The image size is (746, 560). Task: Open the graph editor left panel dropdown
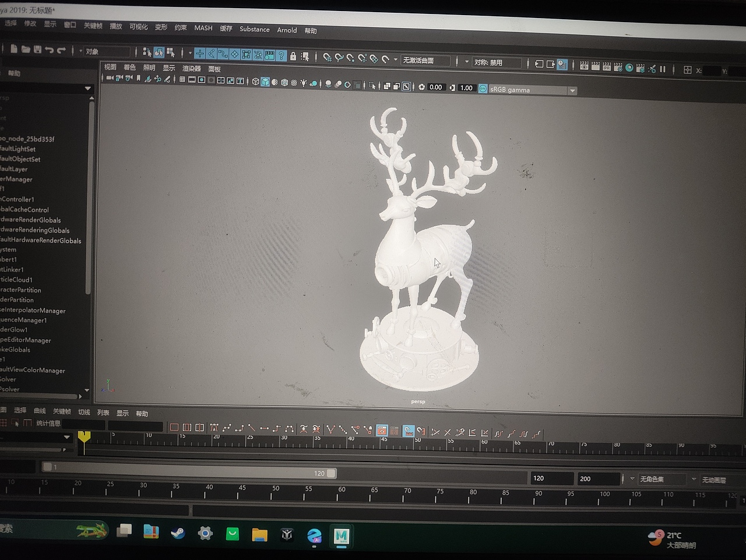coord(66,437)
